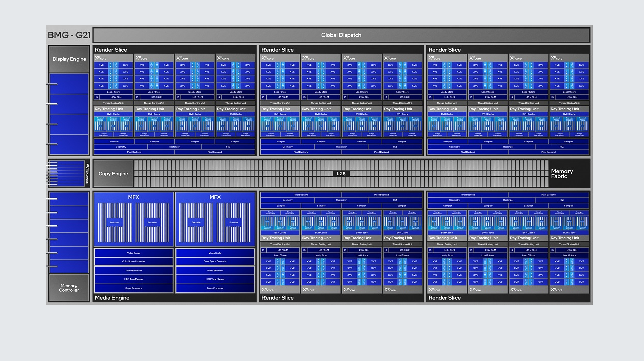644x361 pixels.
Task: Click the Encoder in the right MFX
Action: 234,222
